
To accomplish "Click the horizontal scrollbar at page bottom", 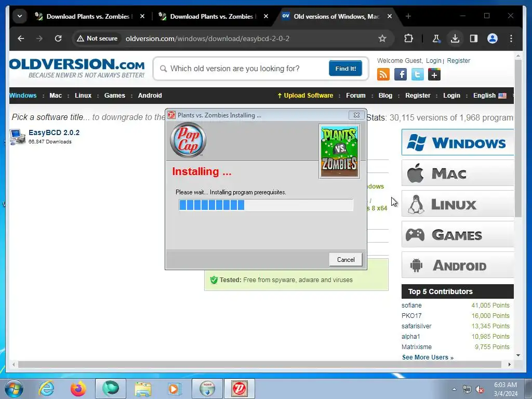I will click(x=260, y=364).
